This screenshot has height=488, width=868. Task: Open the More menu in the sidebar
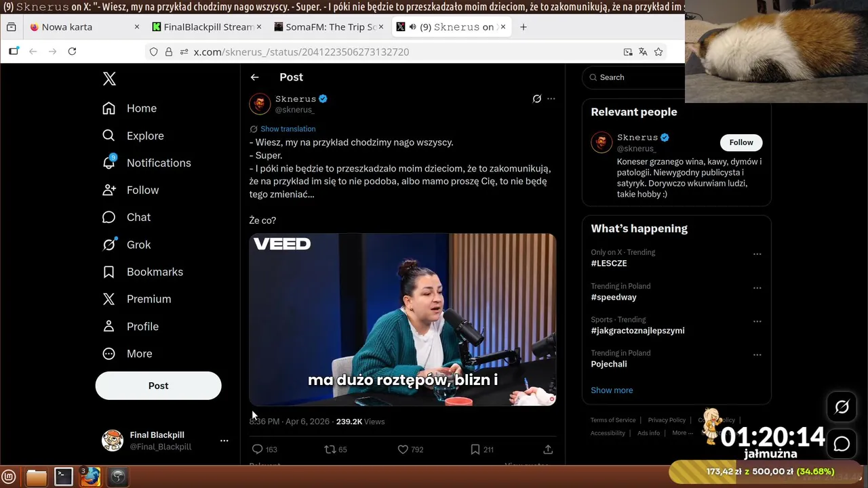pos(127,354)
